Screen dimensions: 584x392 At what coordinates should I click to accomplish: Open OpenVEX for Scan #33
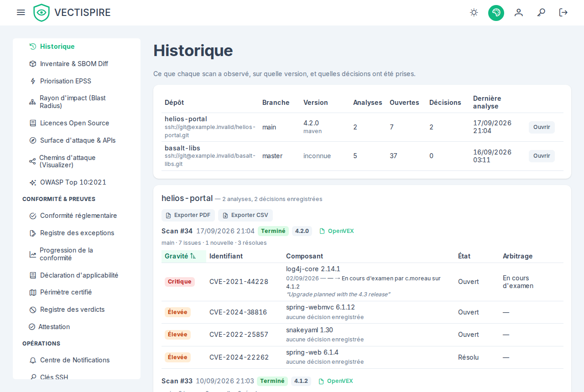click(336, 381)
